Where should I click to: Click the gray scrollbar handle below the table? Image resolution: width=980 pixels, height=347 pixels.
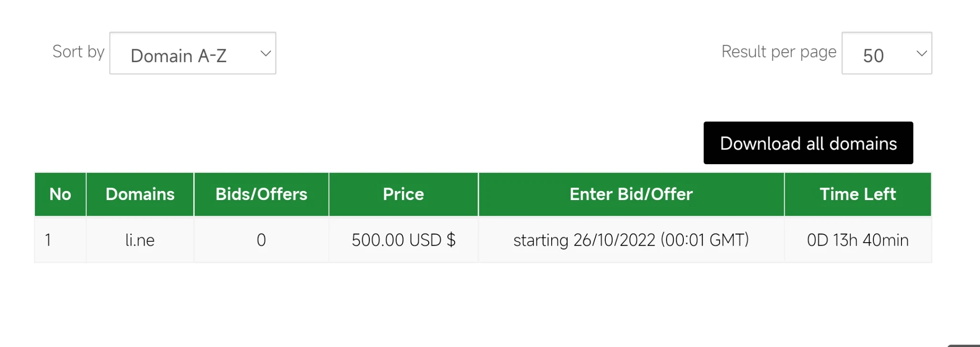964,345
